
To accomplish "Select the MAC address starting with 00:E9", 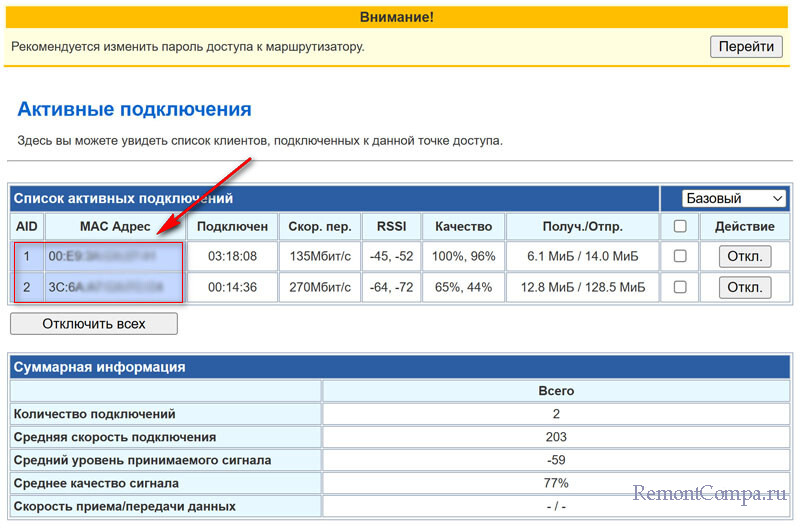I will tap(105, 257).
